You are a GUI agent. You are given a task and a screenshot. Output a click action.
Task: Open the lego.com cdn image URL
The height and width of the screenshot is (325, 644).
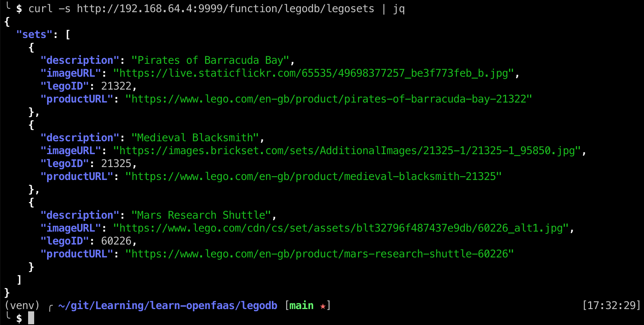tap(341, 228)
